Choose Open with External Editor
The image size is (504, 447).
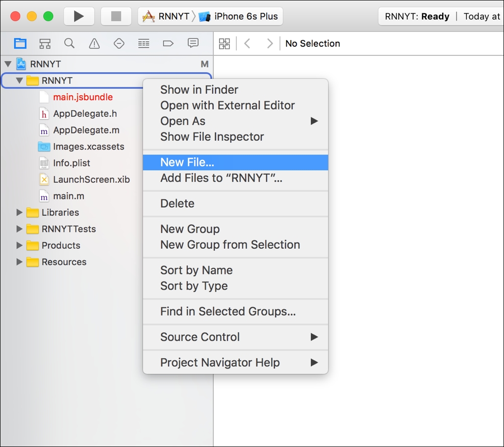click(235, 105)
